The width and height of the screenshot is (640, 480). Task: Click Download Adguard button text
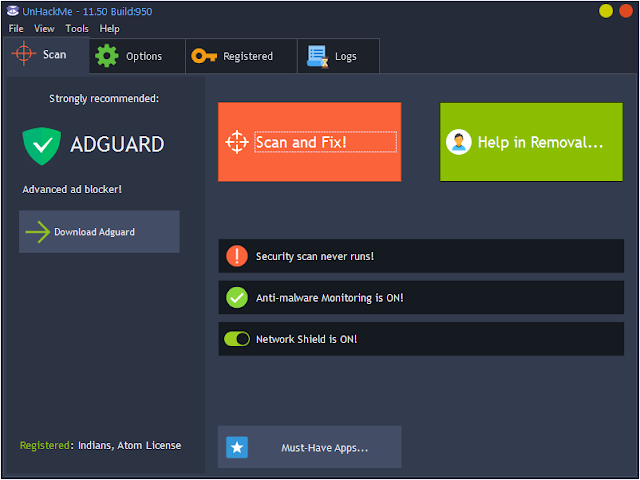click(x=94, y=232)
